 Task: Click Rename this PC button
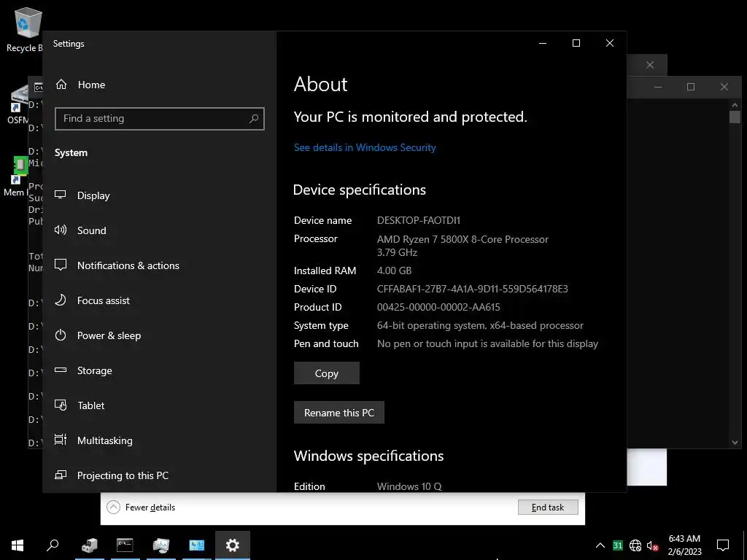pyautogui.click(x=338, y=413)
